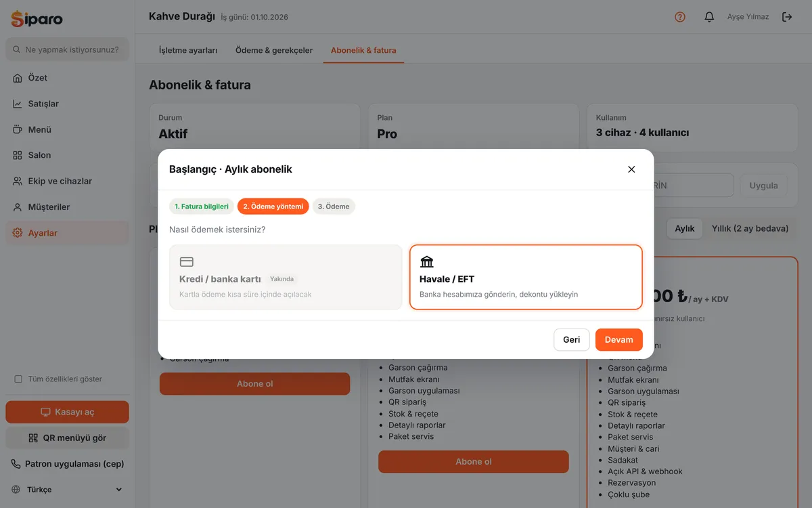This screenshot has width=812, height=508.
Task: Open Menü coffee cup icon
Action: point(18,129)
